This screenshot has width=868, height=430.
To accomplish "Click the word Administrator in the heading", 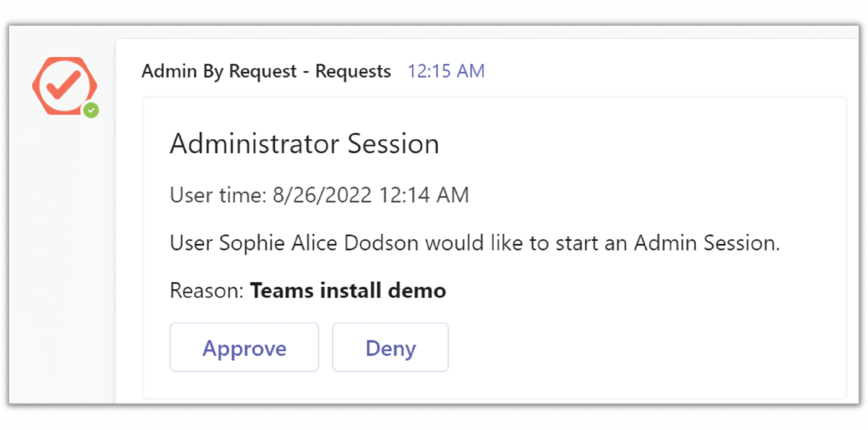I will (254, 144).
